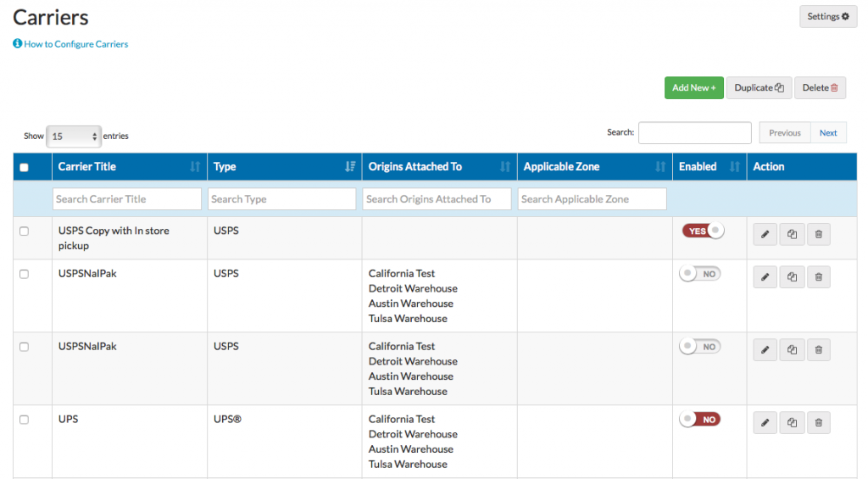This screenshot has width=868, height=479.
Task: Click the edit pencil icon for UPS row
Action: pos(765,422)
